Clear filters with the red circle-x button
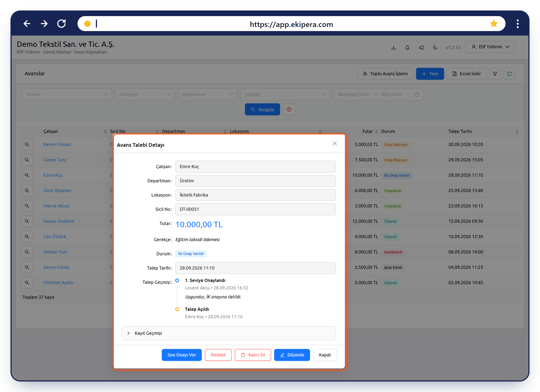Image resolution: width=540 pixels, height=392 pixels. 289,110
